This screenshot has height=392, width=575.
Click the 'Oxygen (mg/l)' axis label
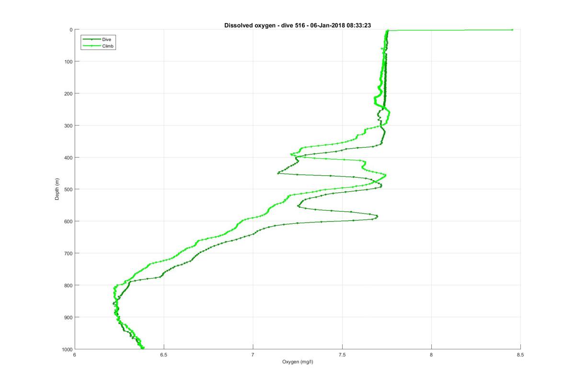point(298,362)
